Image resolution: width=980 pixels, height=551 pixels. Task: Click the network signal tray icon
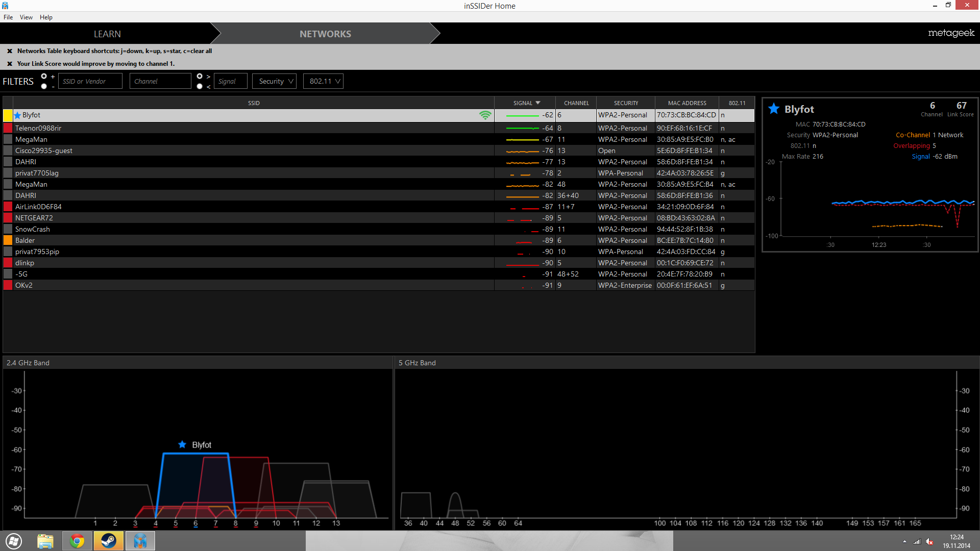coord(917,542)
